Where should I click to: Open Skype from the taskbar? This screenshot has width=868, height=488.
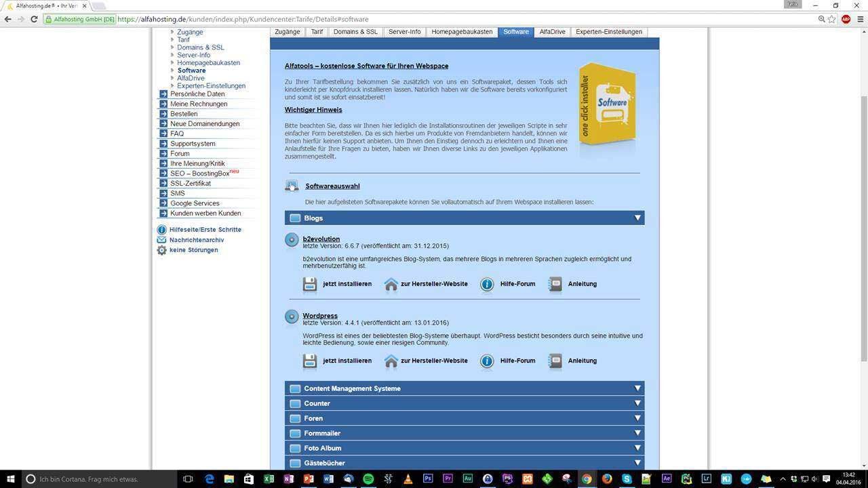627,479
